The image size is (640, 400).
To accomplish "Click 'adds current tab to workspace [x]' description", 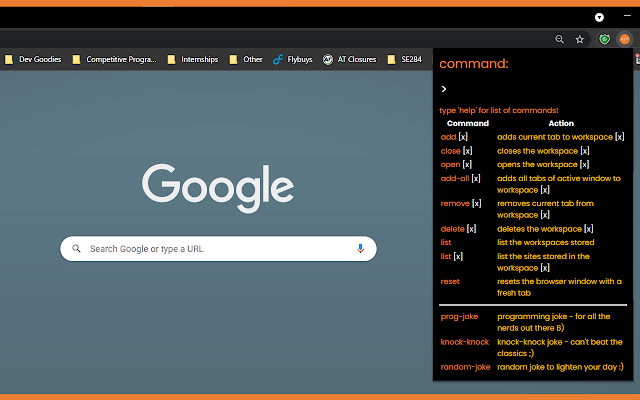I will 560,137.
